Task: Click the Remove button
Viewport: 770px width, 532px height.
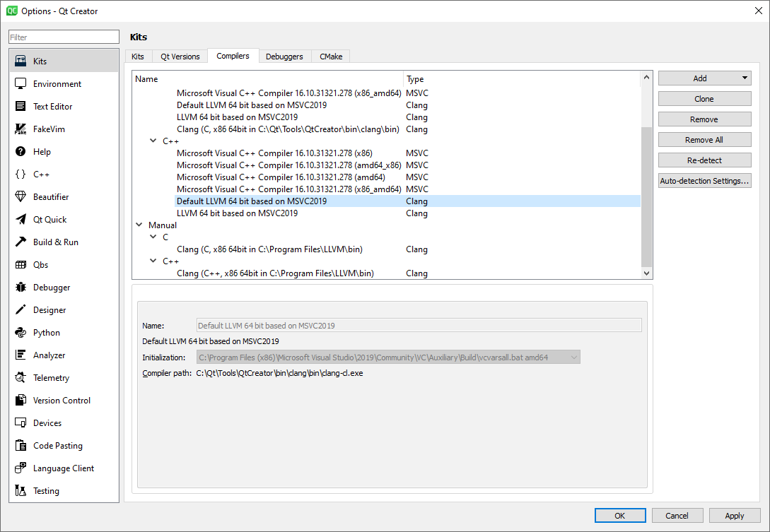Action: click(x=705, y=119)
